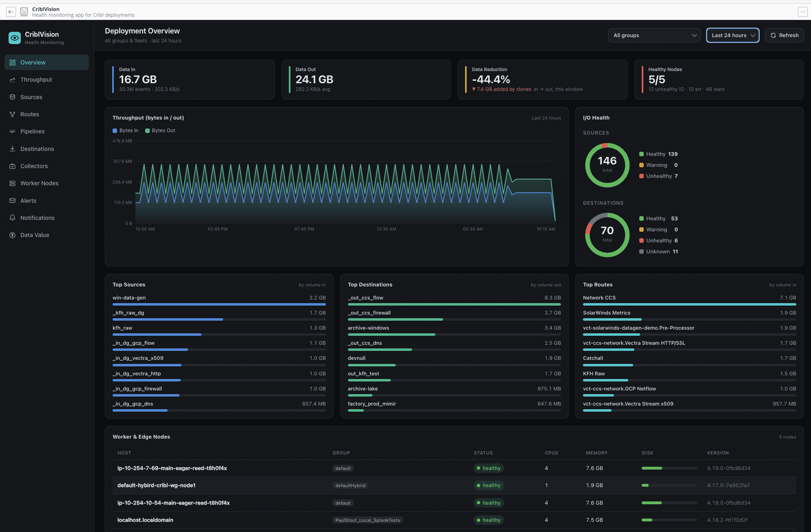Expand the All groups dropdown
Screen dimensions: 811x532
point(654,35)
